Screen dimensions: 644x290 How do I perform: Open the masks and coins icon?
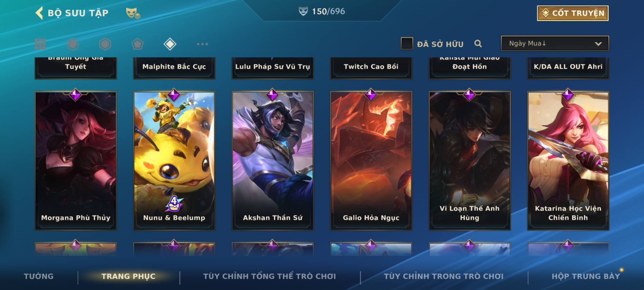[133, 13]
